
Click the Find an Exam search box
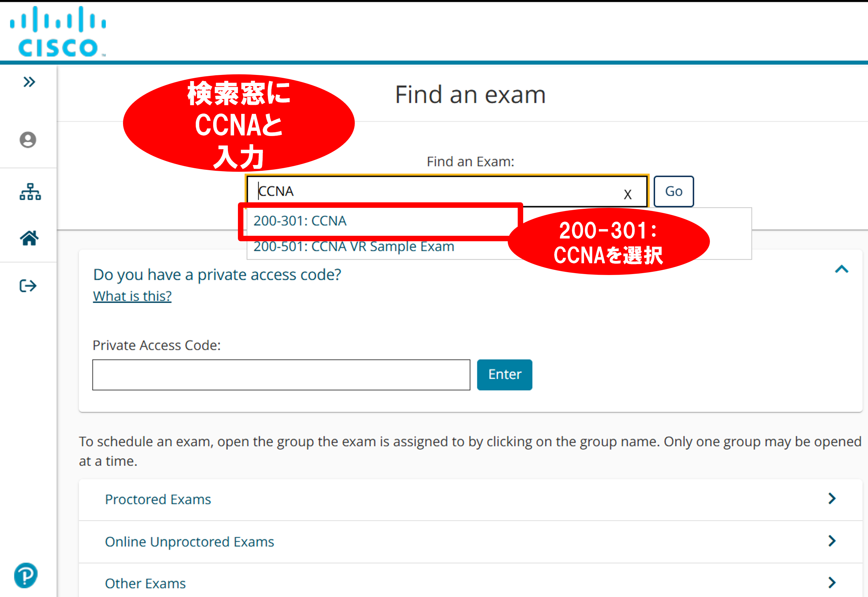[438, 191]
